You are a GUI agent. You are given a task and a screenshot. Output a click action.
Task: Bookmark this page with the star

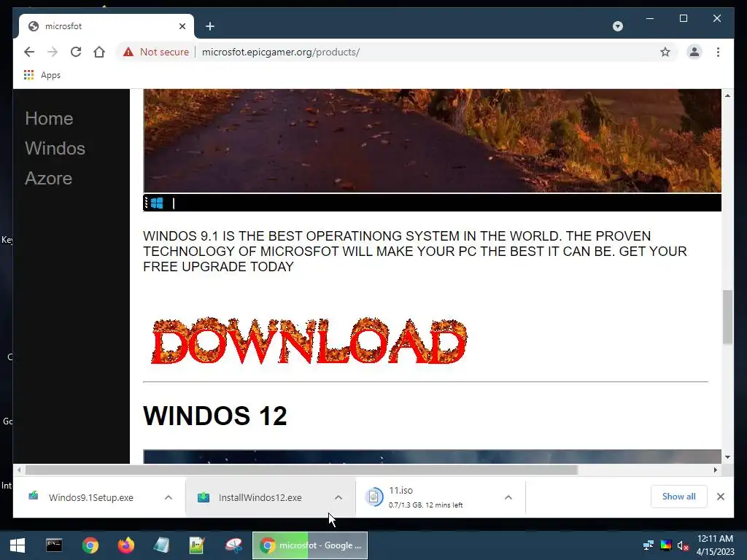tap(665, 52)
